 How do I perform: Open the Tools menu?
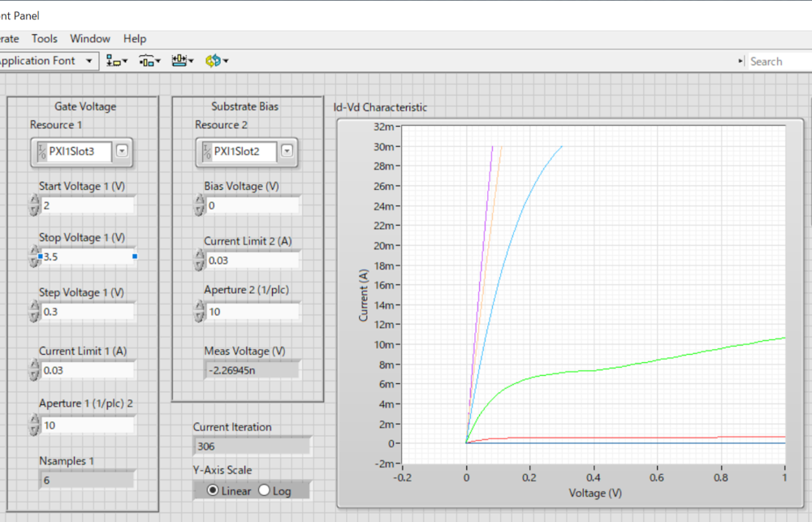coord(45,38)
